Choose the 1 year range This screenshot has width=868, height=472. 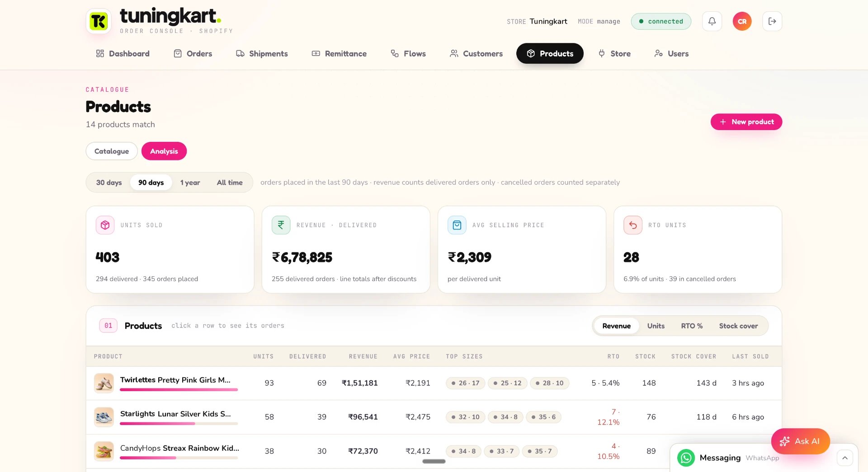coord(190,182)
